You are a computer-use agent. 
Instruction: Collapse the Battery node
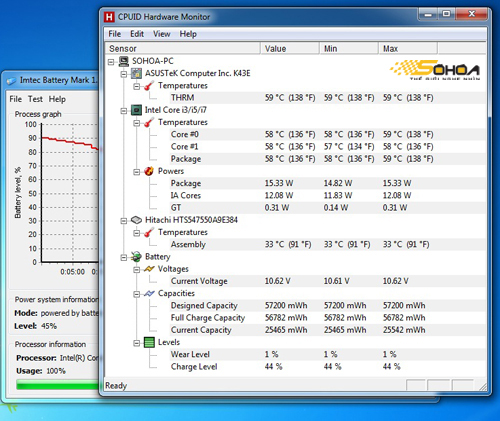click(124, 257)
